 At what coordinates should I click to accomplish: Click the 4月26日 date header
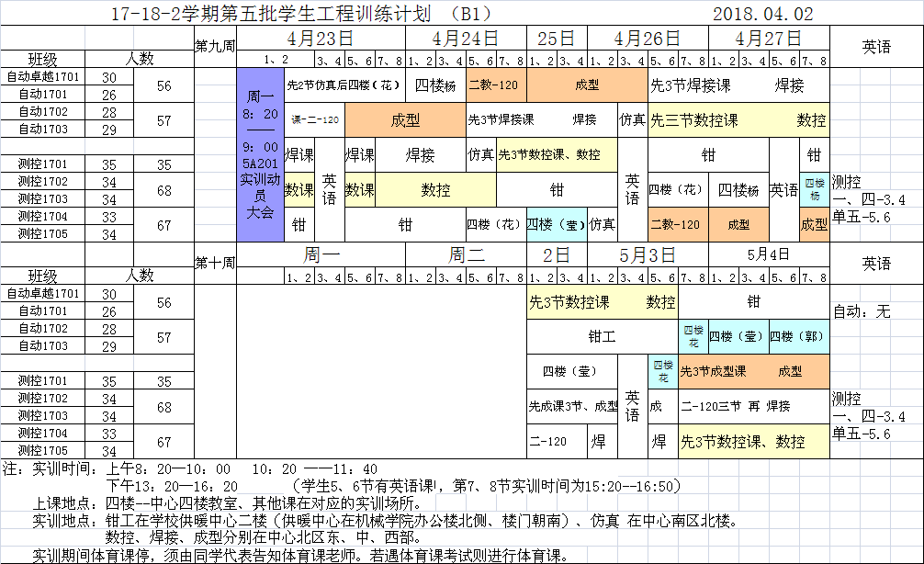tap(647, 39)
